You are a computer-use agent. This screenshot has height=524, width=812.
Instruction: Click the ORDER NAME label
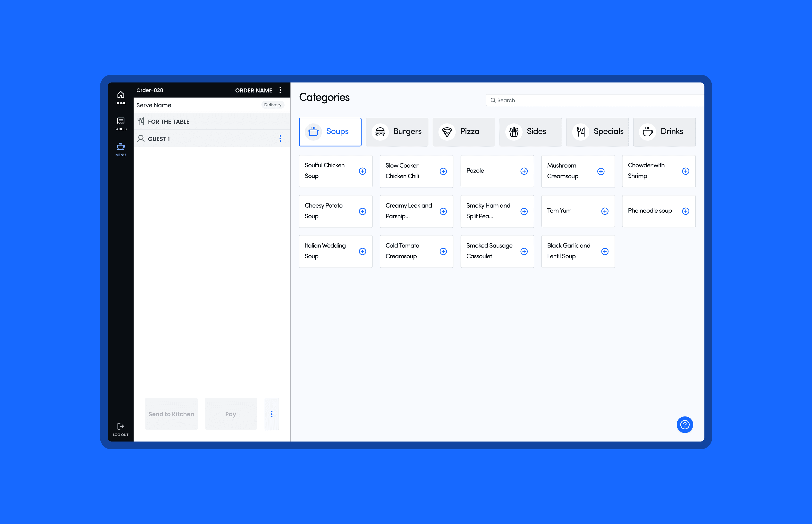(x=254, y=90)
